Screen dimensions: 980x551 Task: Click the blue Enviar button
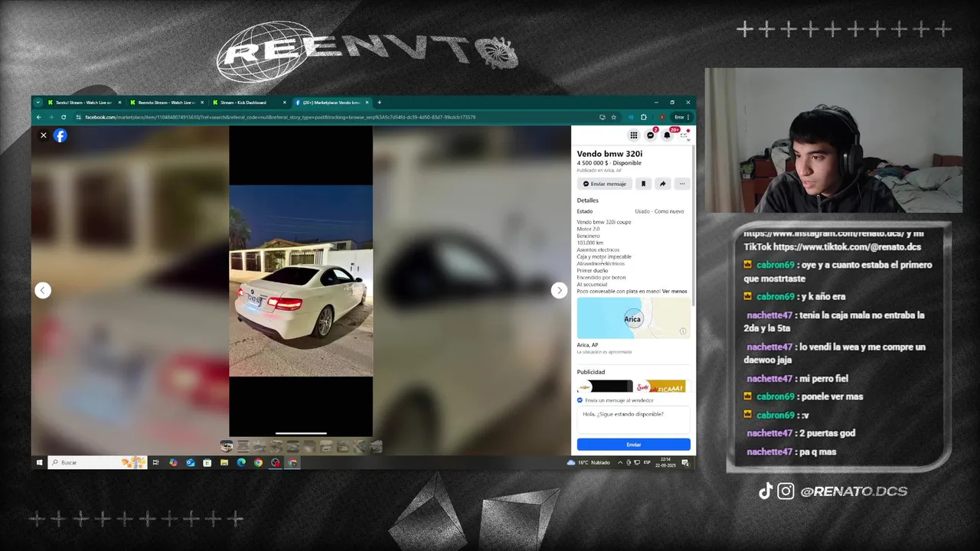point(633,445)
